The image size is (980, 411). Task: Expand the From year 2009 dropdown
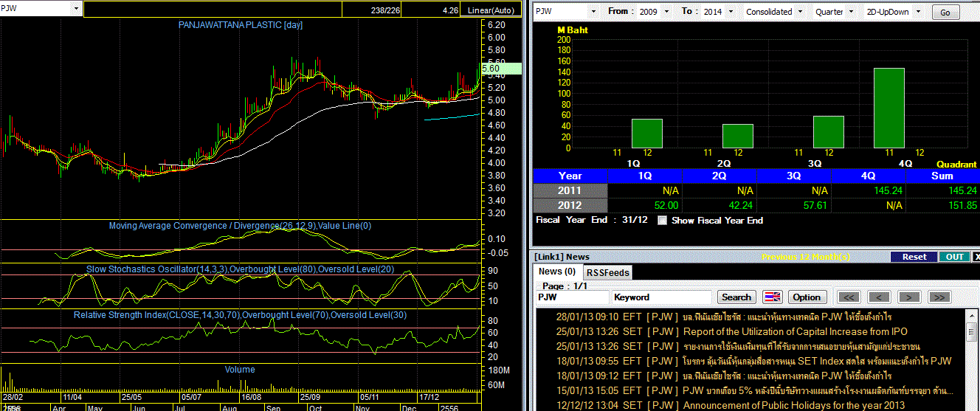[x=666, y=12]
